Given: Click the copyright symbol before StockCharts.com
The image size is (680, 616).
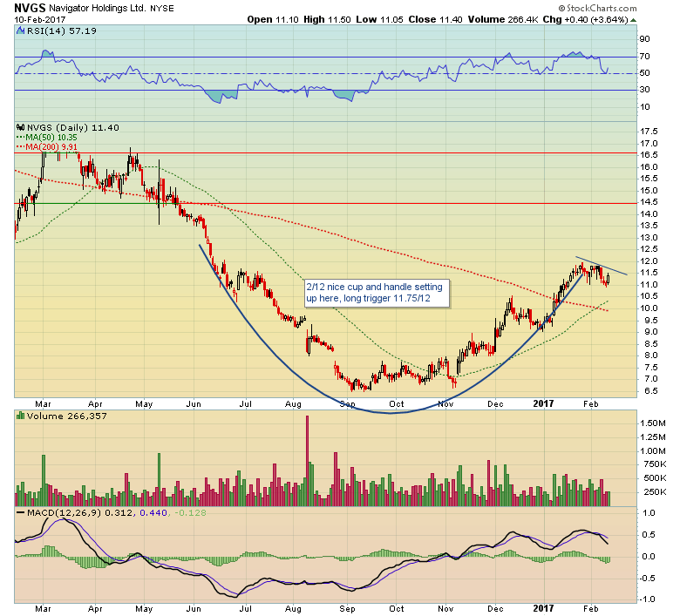Looking at the screenshot, I should click(561, 8).
